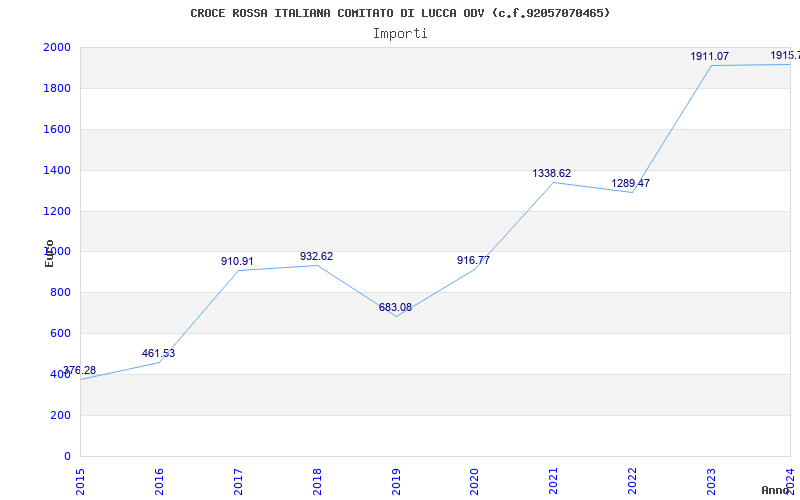Select data label 916.77
The height and width of the screenshot is (500, 800).
[473, 260]
